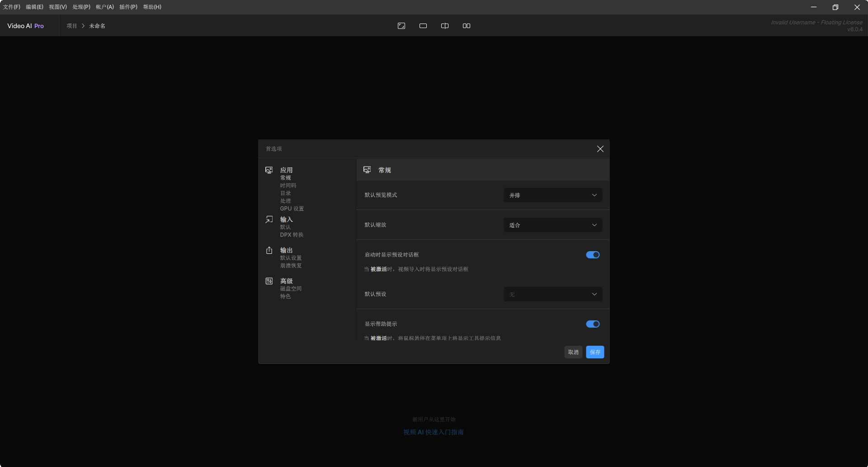
Task: Select 特色 in preferences sidebar
Action: [285, 296]
